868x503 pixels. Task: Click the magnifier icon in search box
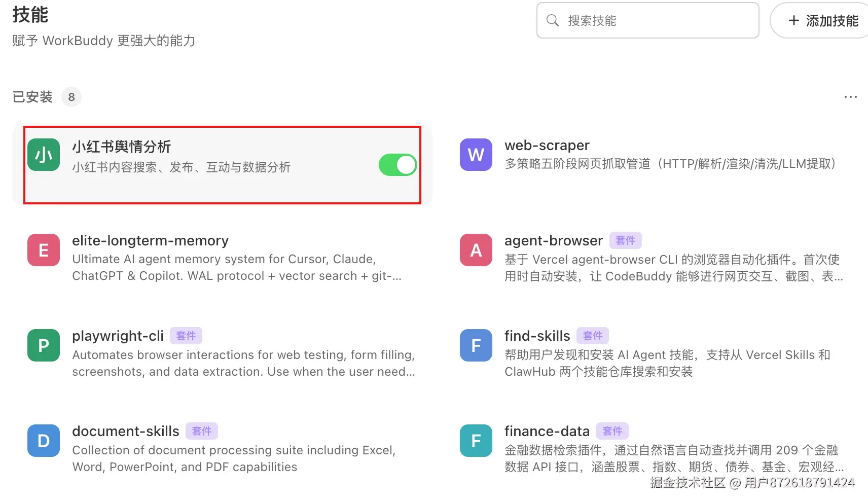coord(553,20)
